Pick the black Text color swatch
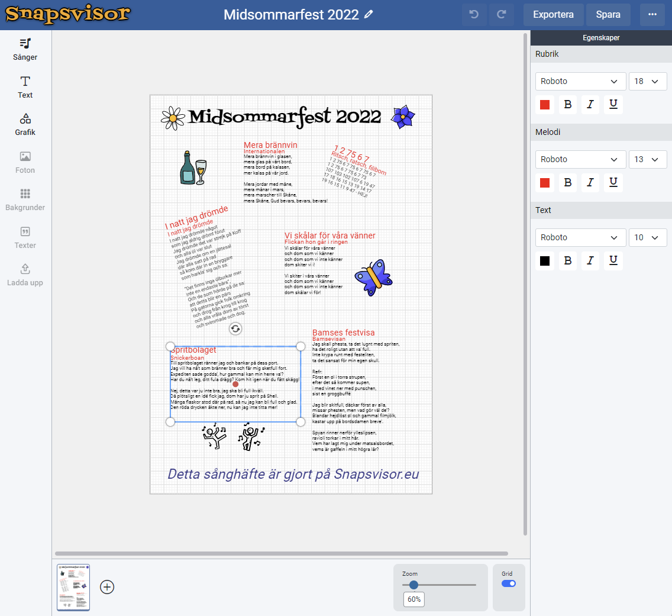This screenshot has height=616, width=672. coord(545,261)
